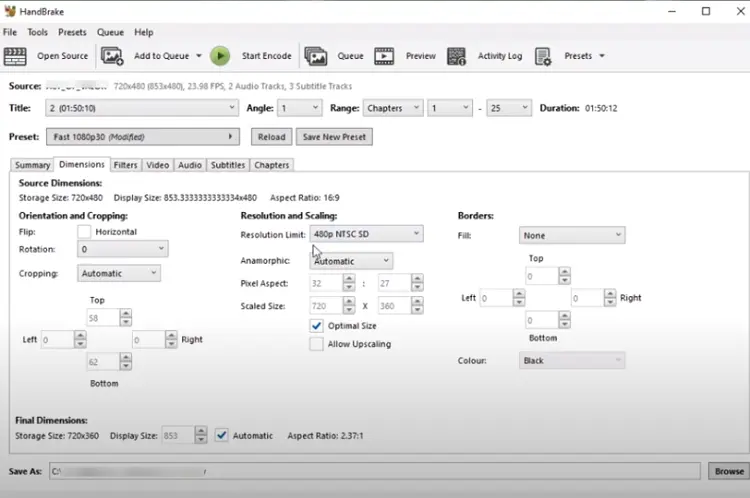Expand the Add to Queue dropdown arrow
This screenshot has width=750, height=498.
(x=199, y=56)
